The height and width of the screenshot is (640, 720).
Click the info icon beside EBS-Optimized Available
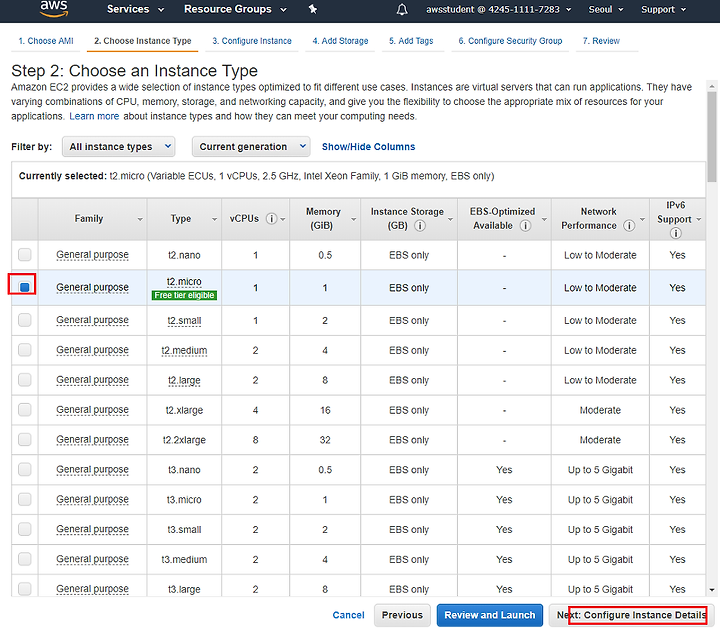coord(525,226)
